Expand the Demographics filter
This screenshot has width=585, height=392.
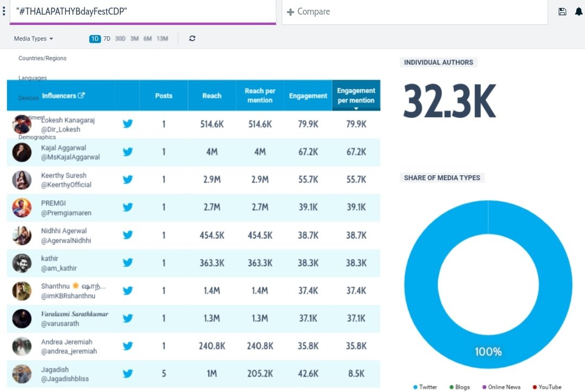(x=37, y=137)
